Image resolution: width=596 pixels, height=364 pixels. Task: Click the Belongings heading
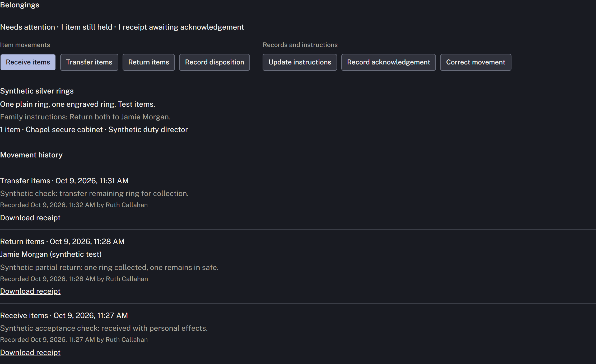click(20, 5)
